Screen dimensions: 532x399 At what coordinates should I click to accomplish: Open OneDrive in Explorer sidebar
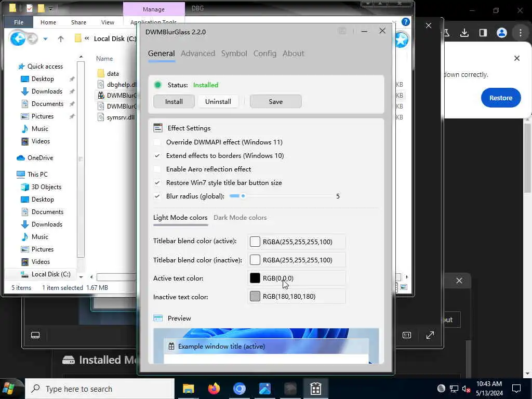pyautogui.click(x=41, y=158)
